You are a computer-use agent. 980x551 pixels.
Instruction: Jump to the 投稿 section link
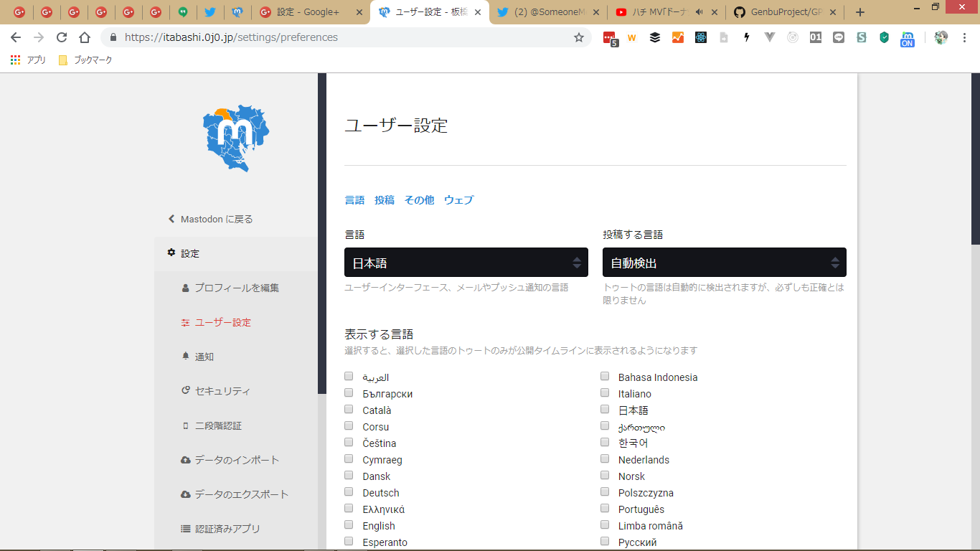385,200
